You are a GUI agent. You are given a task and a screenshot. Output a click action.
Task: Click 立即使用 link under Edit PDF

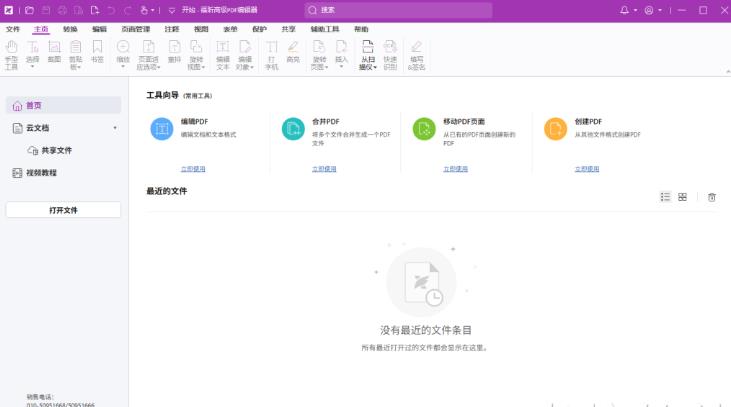(x=193, y=169)
